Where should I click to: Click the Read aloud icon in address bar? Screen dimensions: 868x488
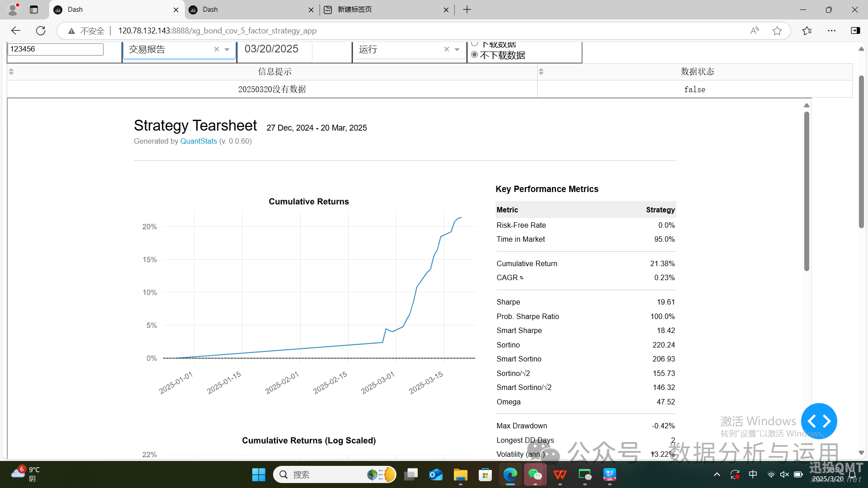(x=755, y=31)
